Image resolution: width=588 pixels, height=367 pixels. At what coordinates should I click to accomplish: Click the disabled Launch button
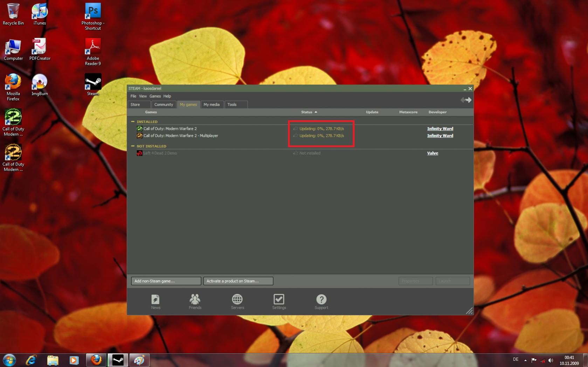pyautogui.click(x=452, y=281)
